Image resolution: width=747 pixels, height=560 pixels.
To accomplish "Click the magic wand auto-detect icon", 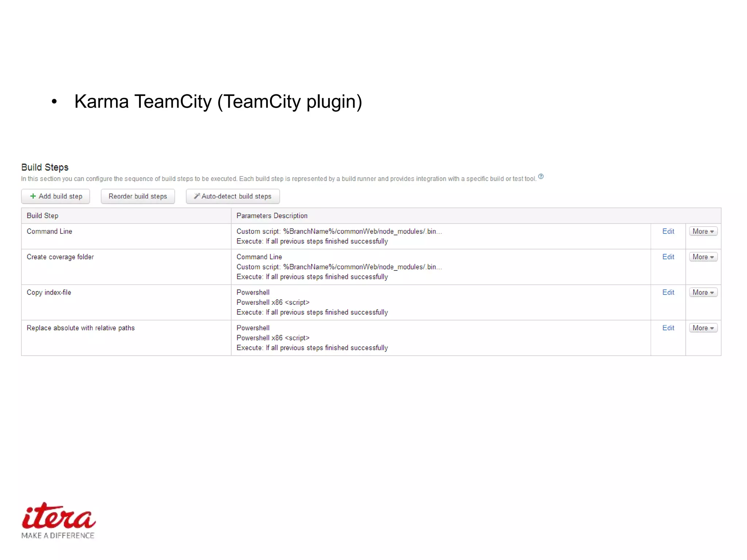I will (197, 196).
